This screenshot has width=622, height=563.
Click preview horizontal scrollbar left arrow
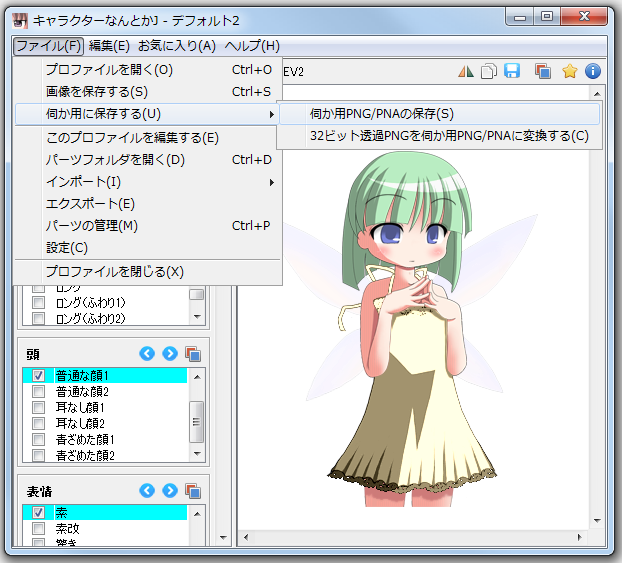click(246, 537)
